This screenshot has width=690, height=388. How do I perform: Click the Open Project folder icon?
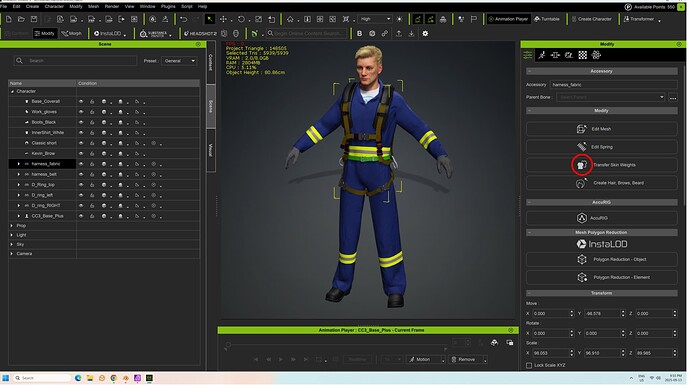point(21,19)
